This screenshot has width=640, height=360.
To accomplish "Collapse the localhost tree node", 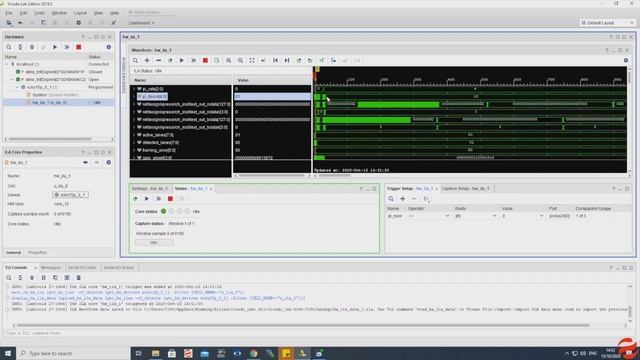I will tap(7, 64).
